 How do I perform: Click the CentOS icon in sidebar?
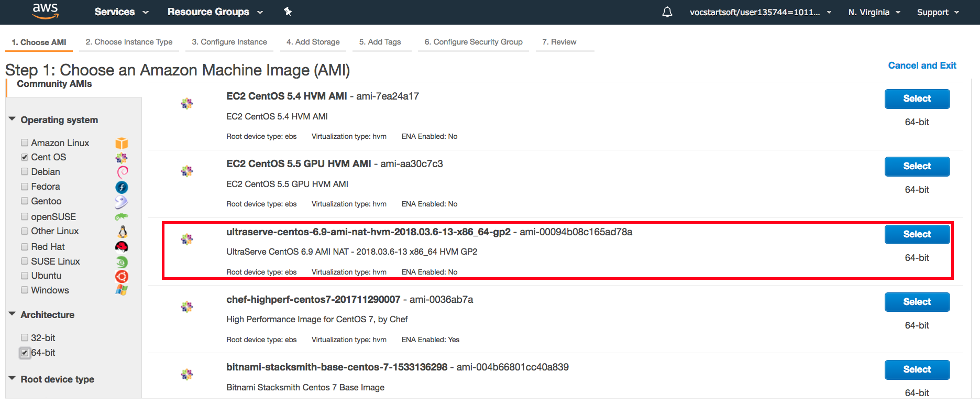pos(122,157)
